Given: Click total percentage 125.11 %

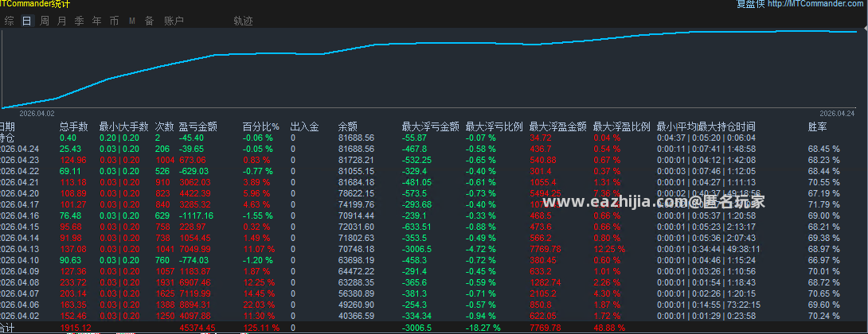Looking at the screenshot, I should tap(260, 328).
